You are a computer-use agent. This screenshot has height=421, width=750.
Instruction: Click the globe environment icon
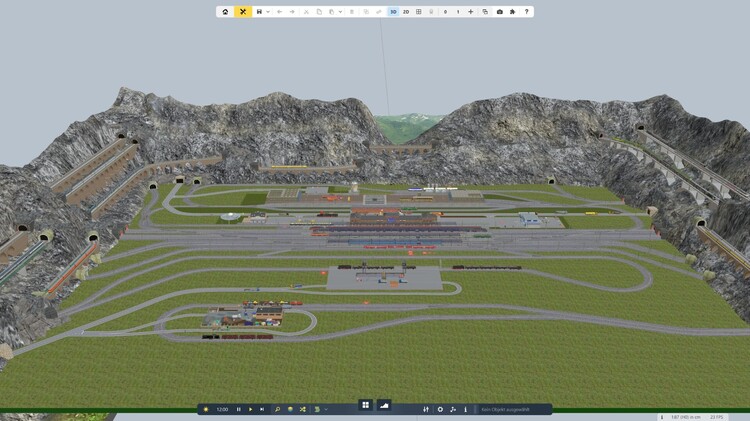tap(290, 410)
